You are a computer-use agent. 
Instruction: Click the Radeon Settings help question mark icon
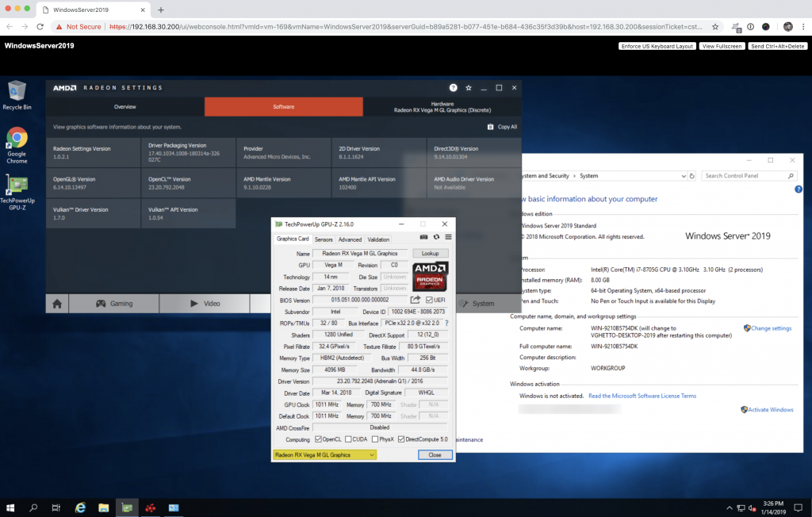[453, 87]
